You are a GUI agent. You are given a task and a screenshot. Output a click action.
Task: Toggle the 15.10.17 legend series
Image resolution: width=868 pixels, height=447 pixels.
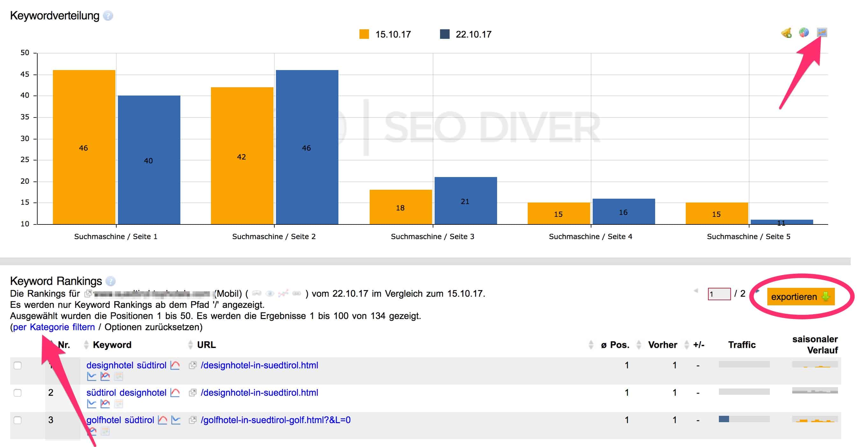(385, 34)
